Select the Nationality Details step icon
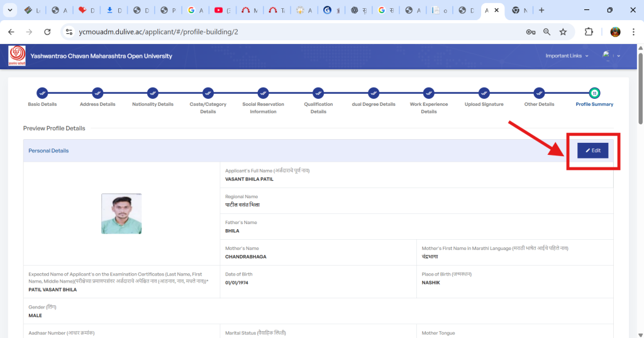Screen dimensions: 644x338 153,93
